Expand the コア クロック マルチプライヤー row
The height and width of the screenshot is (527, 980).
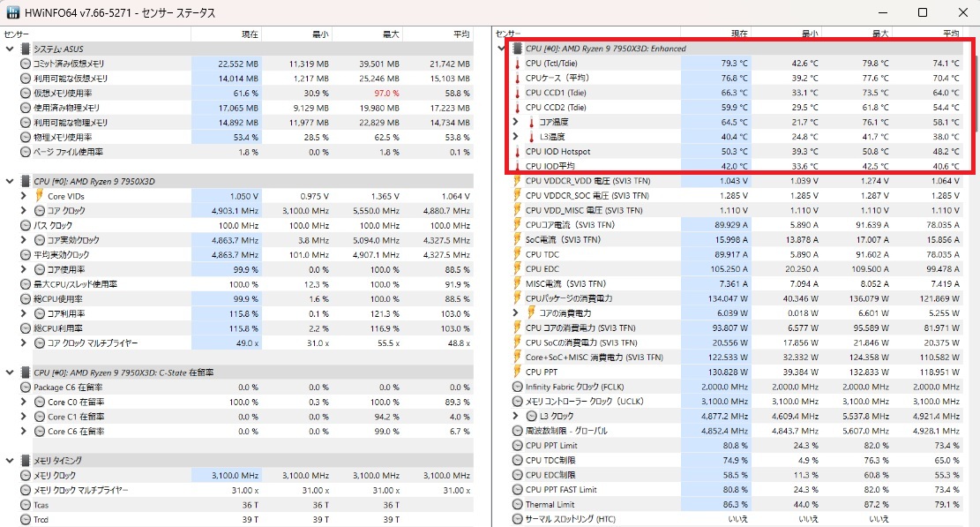24,343
